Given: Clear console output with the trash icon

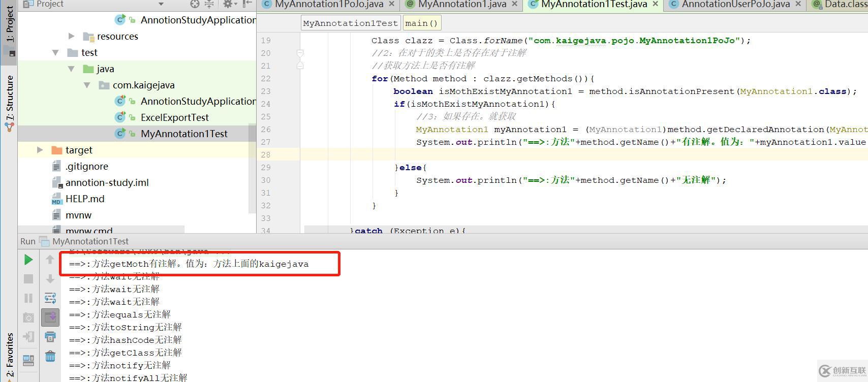Looking at the screenshot, I should tap(50, 356).
